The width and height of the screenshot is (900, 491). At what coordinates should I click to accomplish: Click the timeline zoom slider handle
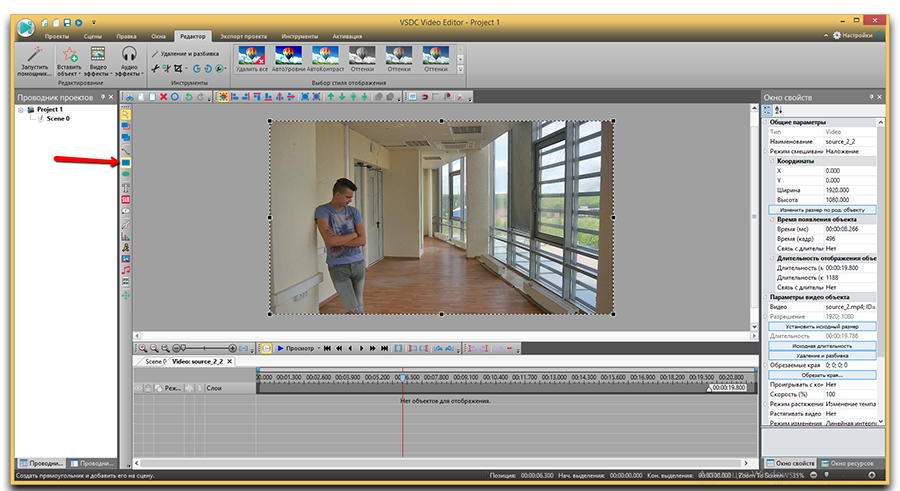pyautogui.click(x=184, y=348)
